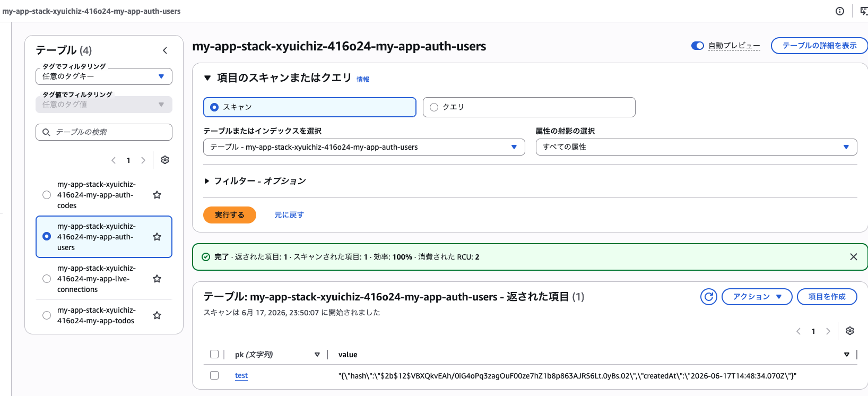
Task: Favorite the my-app-todos table star
Action: point(157,315)
